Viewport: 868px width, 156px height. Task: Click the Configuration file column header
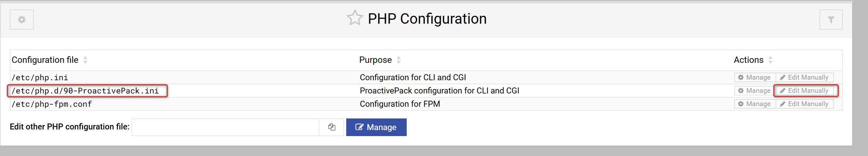tap(45, 60)
